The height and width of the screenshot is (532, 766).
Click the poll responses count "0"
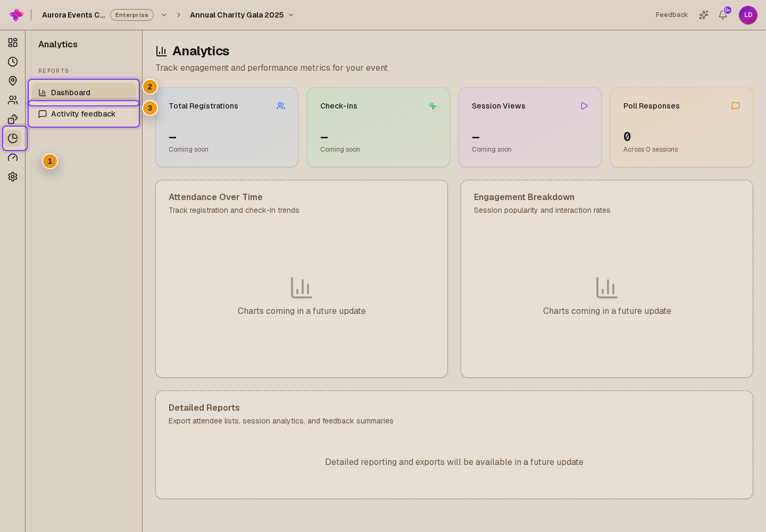tap(627, 137)
